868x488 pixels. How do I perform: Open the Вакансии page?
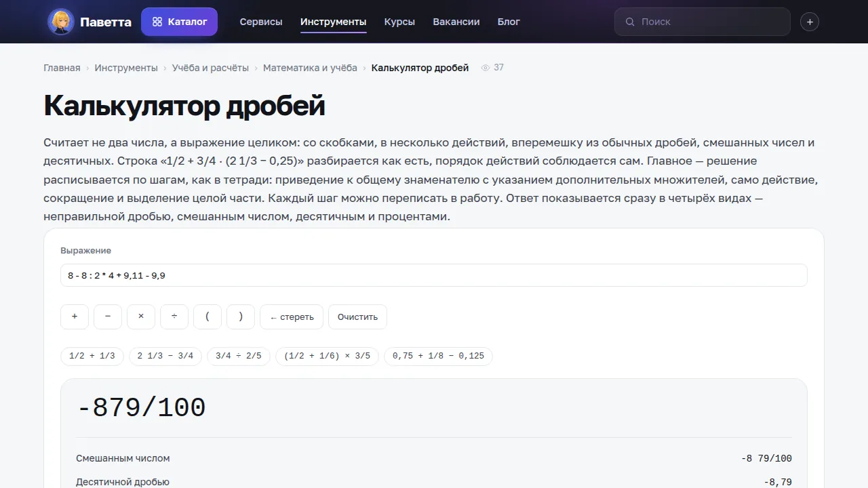click(456, 22)
